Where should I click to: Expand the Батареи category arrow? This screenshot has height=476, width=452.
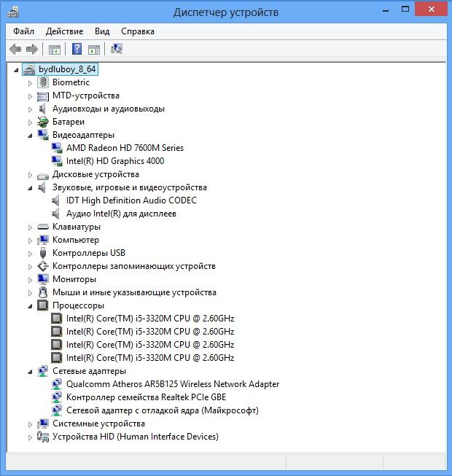30,122
